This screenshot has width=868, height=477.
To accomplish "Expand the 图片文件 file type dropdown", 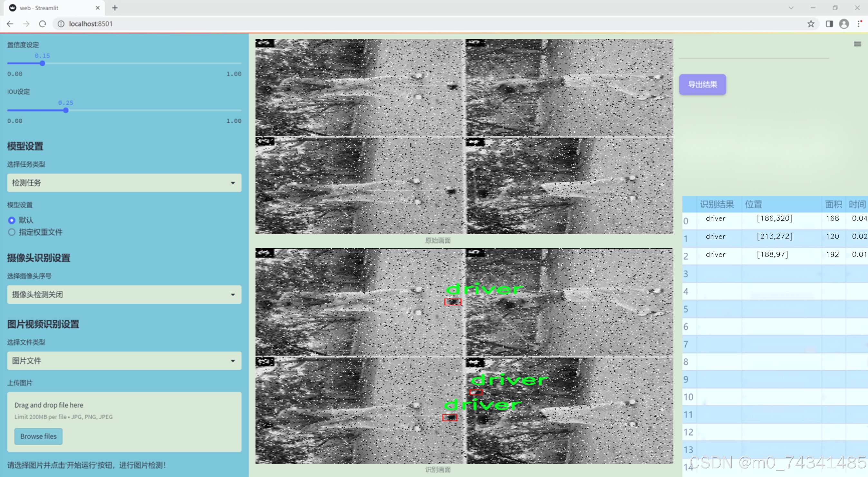I will (124, 361).
